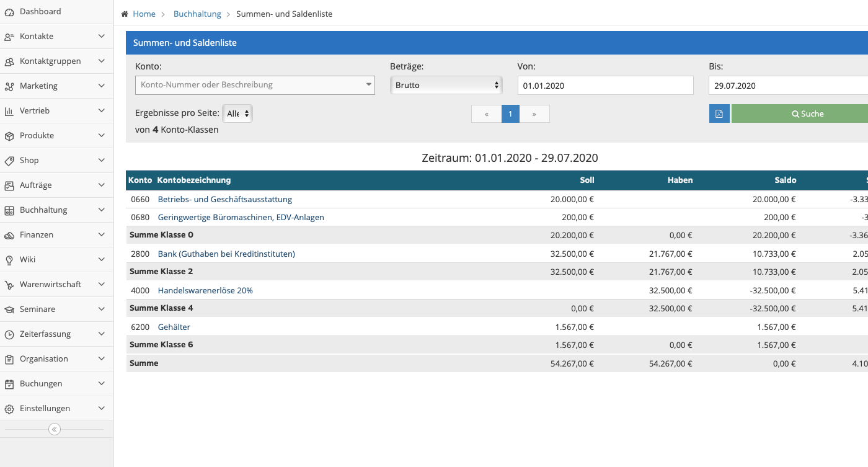Click the Von date field
The height and width of the screenshot is (467, 868).
pos(605,86)
